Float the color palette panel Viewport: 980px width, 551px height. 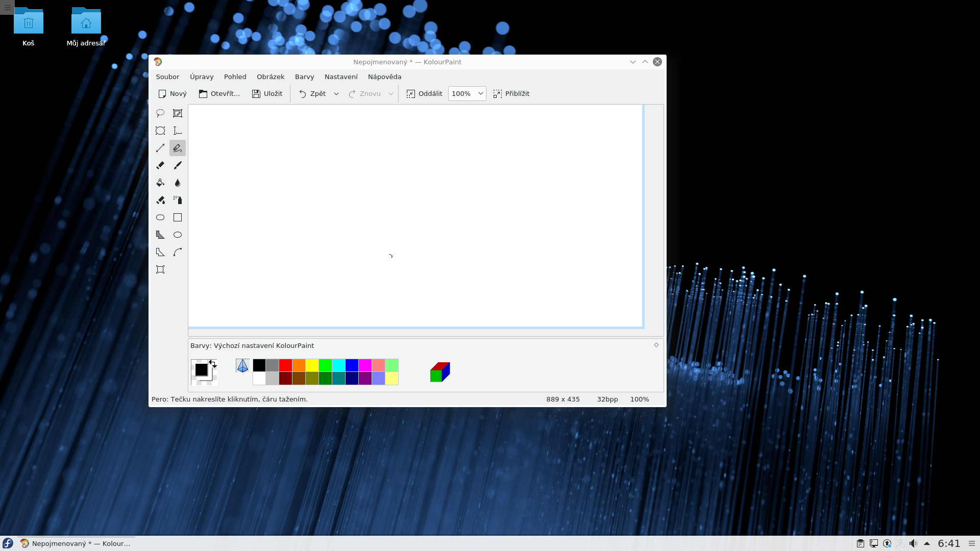[x=656, y=345]
